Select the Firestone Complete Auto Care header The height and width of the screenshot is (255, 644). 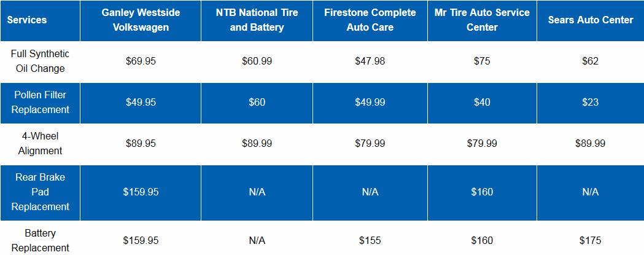click(x=370, y=20)
